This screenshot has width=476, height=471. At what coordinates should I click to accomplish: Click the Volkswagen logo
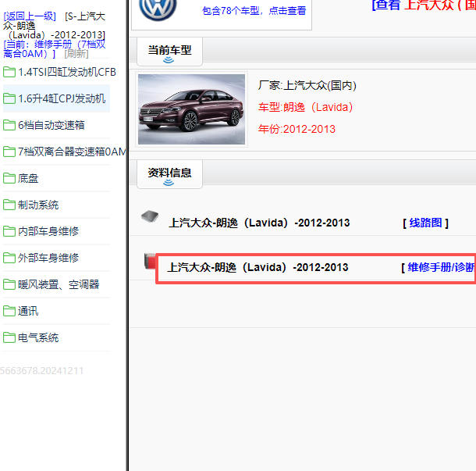158,9
